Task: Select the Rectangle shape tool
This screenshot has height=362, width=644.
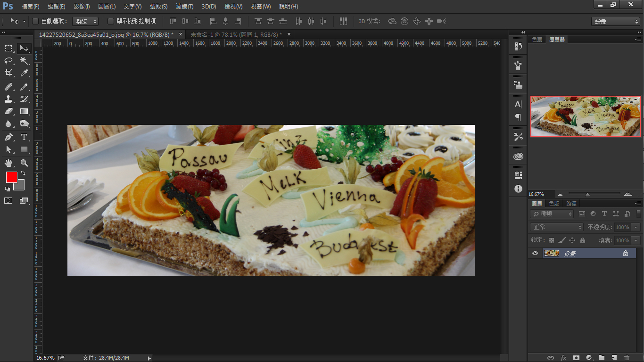Action: tap(24, 149)
